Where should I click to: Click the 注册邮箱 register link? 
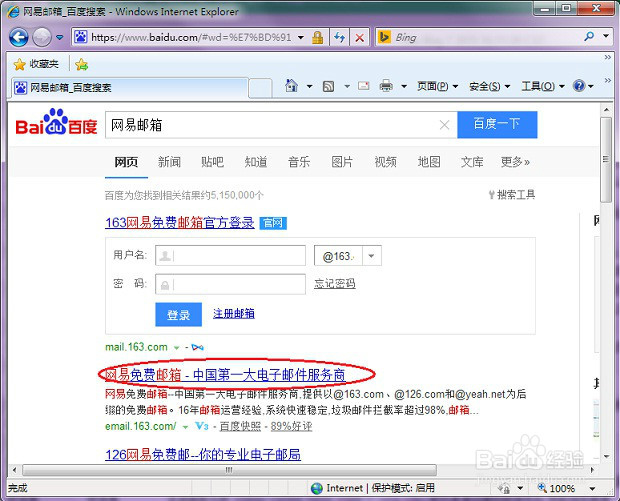click(234, 314)
